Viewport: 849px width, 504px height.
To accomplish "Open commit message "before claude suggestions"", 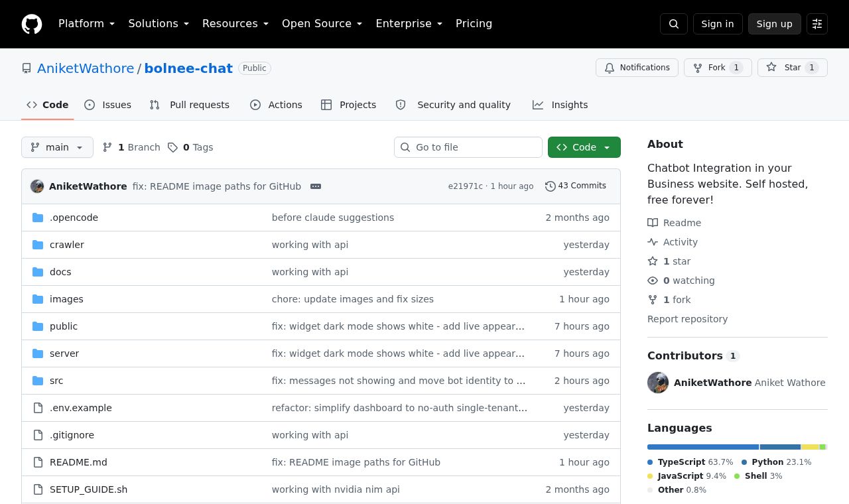I will (333, 218).
